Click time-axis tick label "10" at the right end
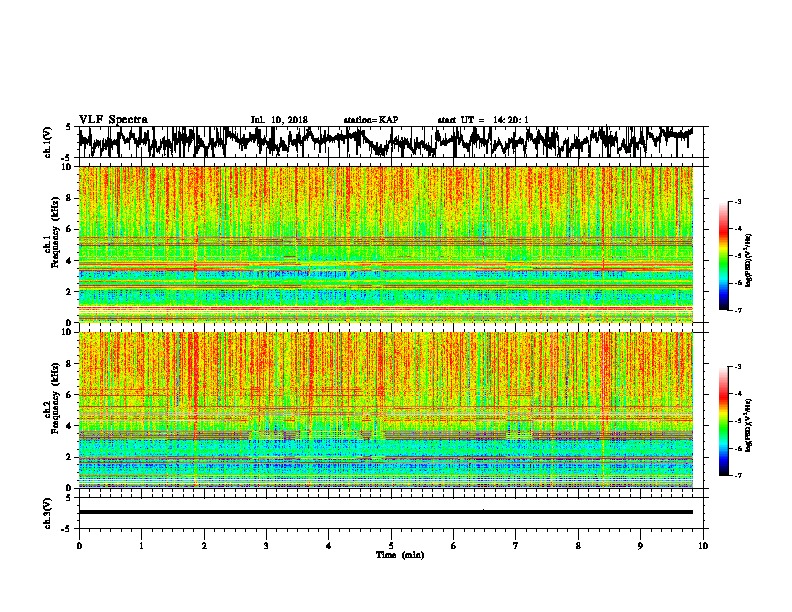Image resolution: width=792 pixels, height=612 pixels. point(703,546)
